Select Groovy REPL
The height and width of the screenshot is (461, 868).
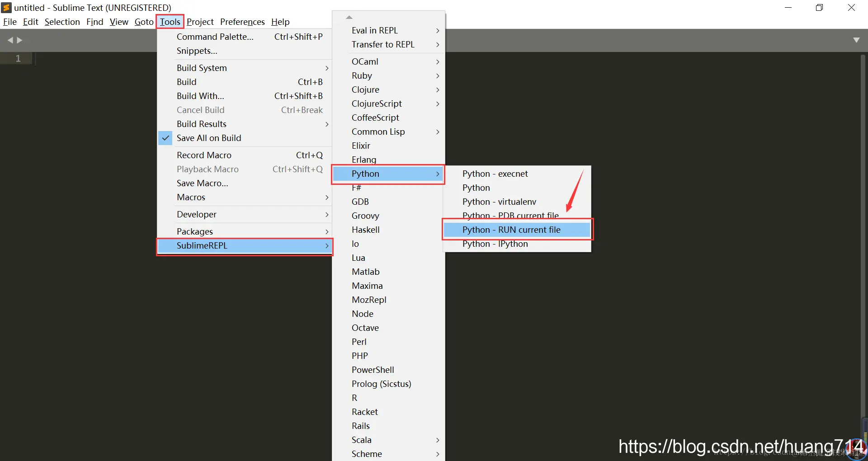(x=388, y=216)
